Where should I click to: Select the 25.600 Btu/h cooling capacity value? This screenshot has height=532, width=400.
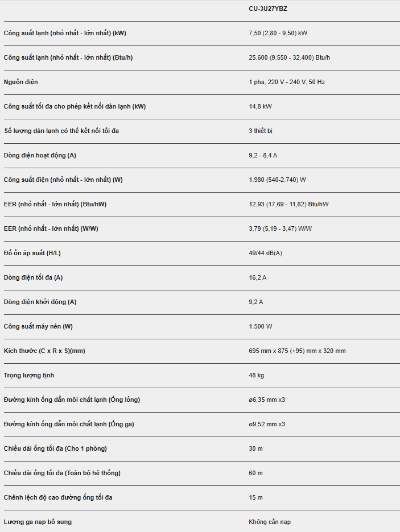click(289, 57)
